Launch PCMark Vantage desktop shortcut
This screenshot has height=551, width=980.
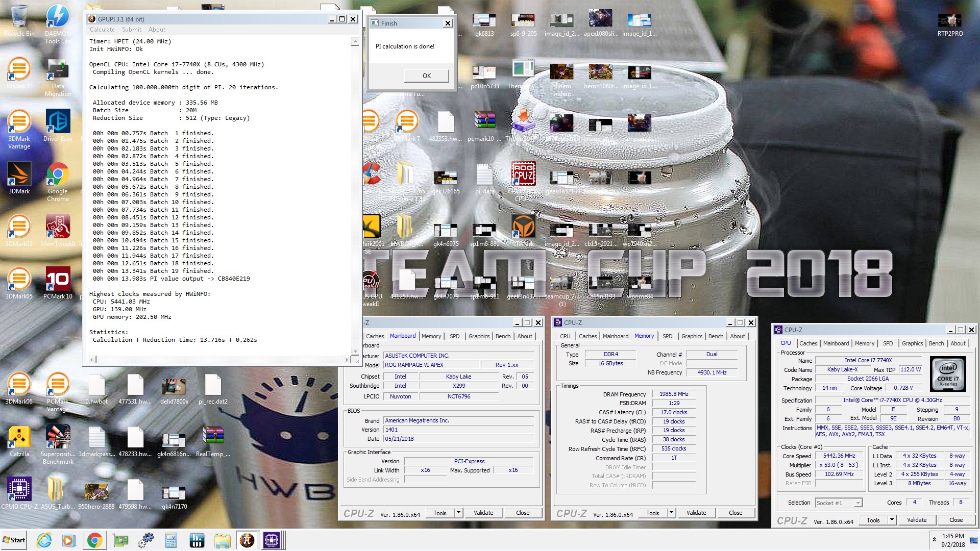coord(58,392)
